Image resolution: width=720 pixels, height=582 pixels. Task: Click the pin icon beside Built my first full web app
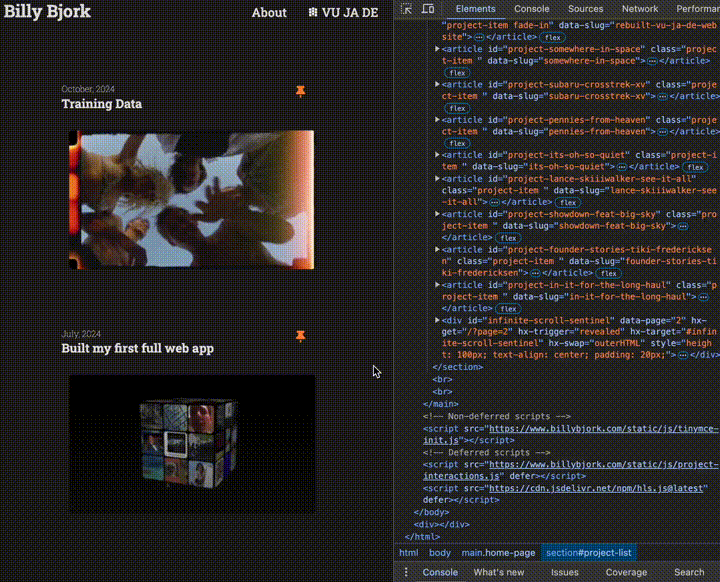click(x=300, y=336)
